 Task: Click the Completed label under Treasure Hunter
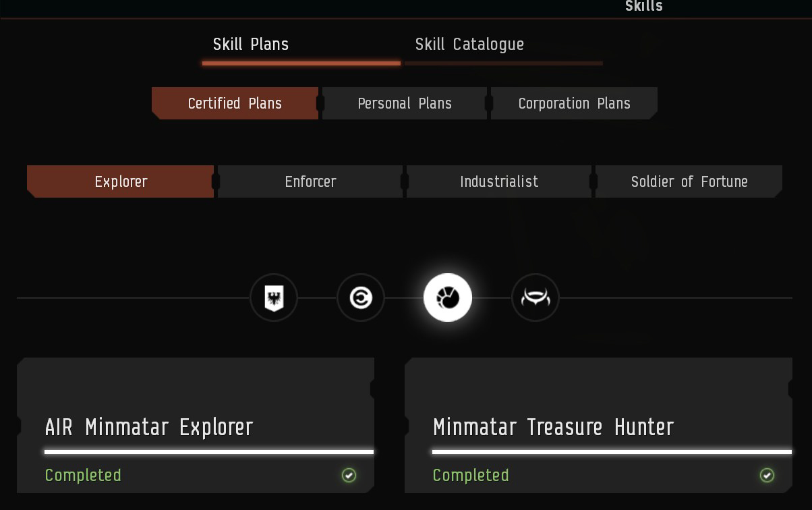coord(471,476)
